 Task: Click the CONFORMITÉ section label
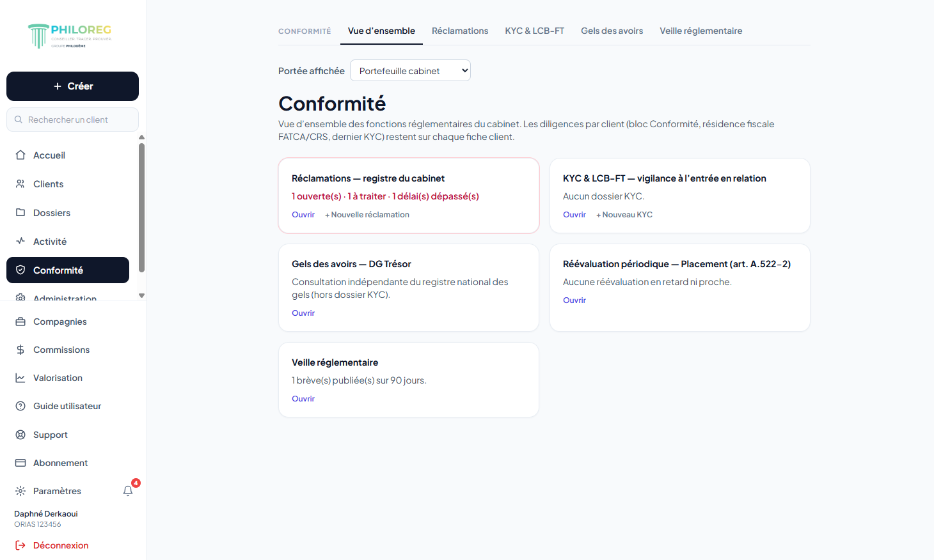coord(305,31)
